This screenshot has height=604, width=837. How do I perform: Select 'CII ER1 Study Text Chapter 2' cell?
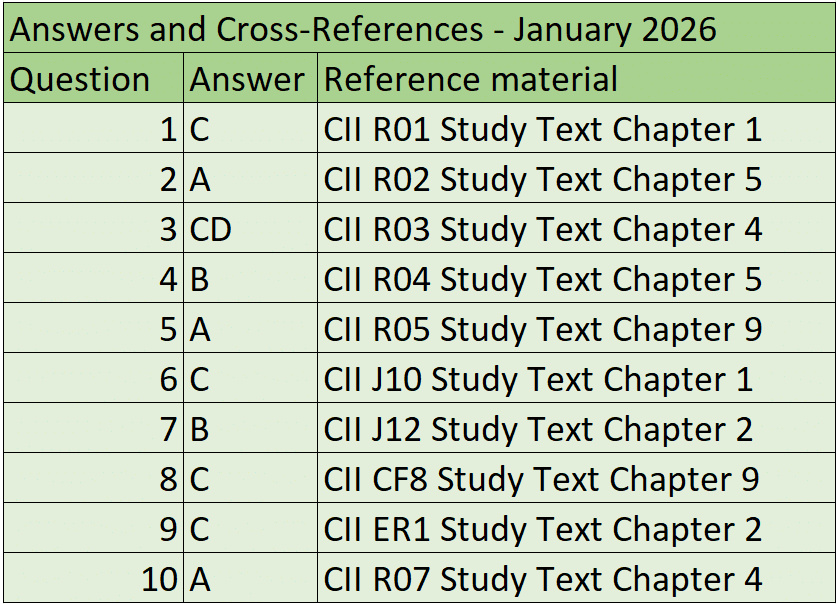(577, 528)
